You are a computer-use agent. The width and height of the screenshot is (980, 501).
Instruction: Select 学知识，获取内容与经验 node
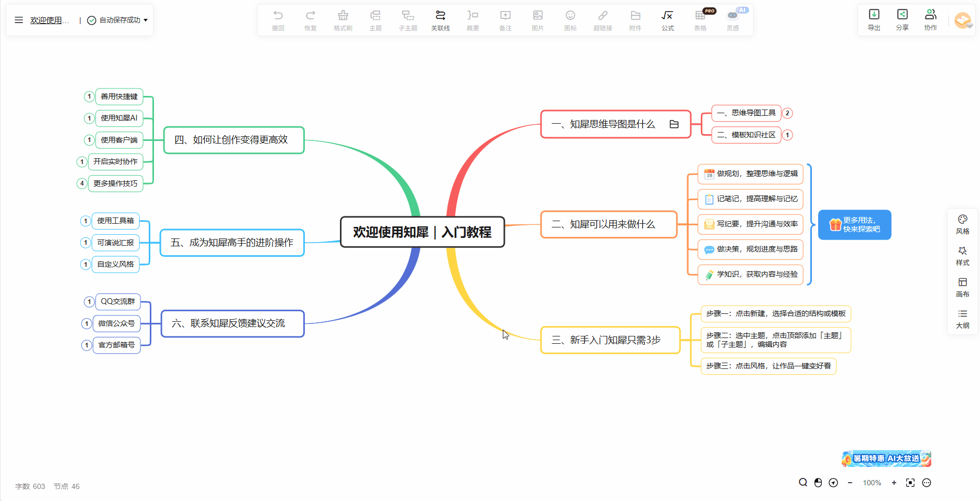[x=751, y=274]
